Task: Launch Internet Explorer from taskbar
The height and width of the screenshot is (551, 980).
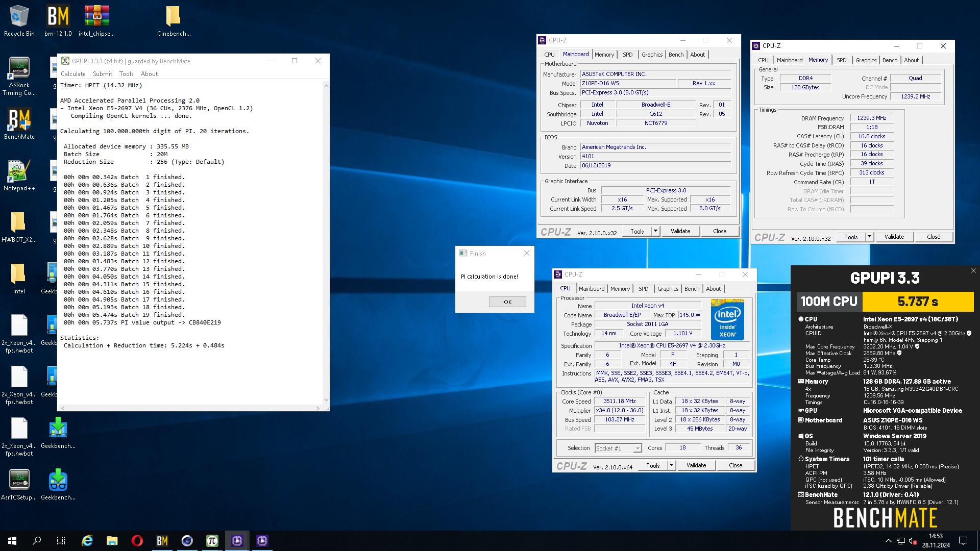Action: [87, 541]
